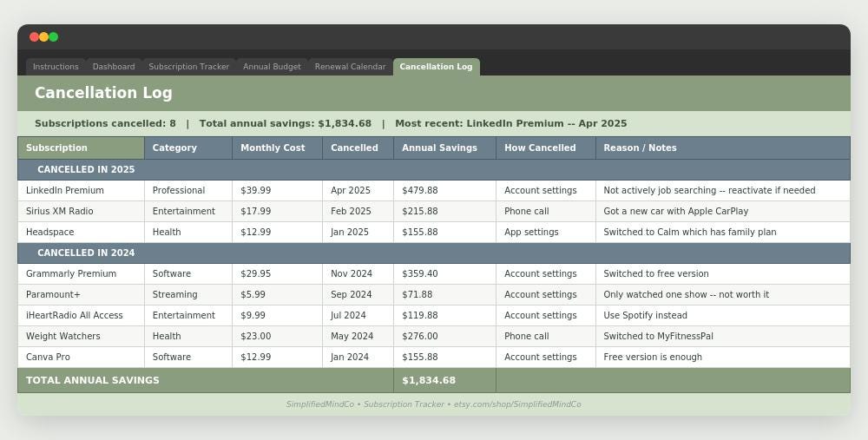Click the LinkedIn Premium subscription cell

coord(81,190)
